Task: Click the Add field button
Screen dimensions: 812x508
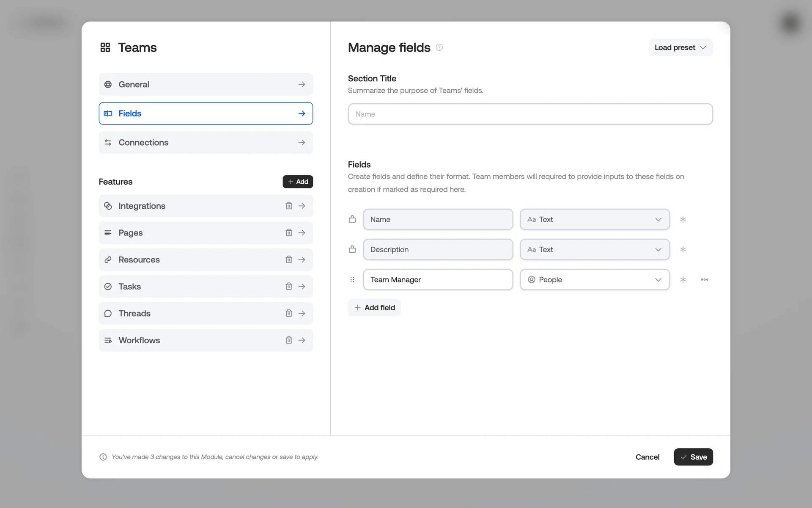Action: coord(374,308)
